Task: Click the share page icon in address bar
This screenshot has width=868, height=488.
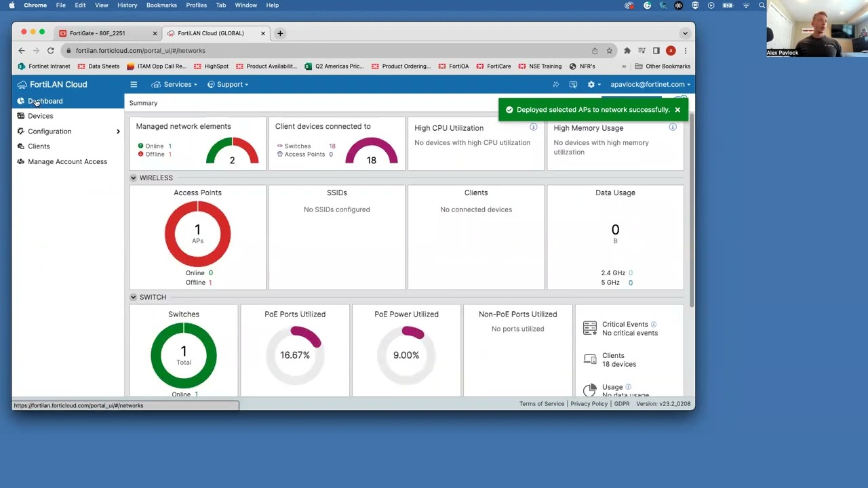Action: click(x=595, y=51)
